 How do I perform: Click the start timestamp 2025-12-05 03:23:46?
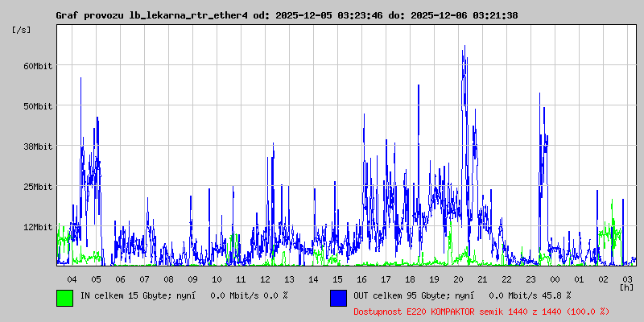pos(330,15)
